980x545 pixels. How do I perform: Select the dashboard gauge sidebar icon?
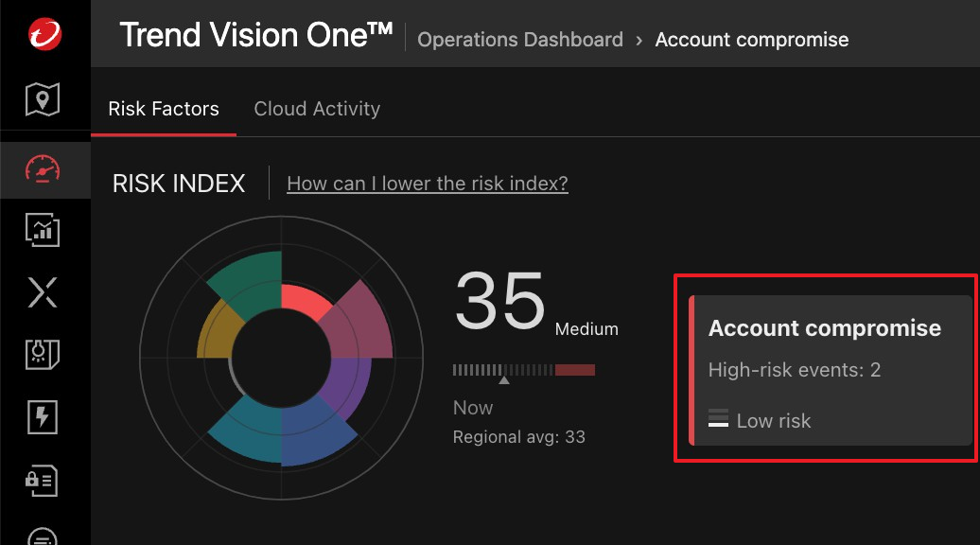point(43,169)
